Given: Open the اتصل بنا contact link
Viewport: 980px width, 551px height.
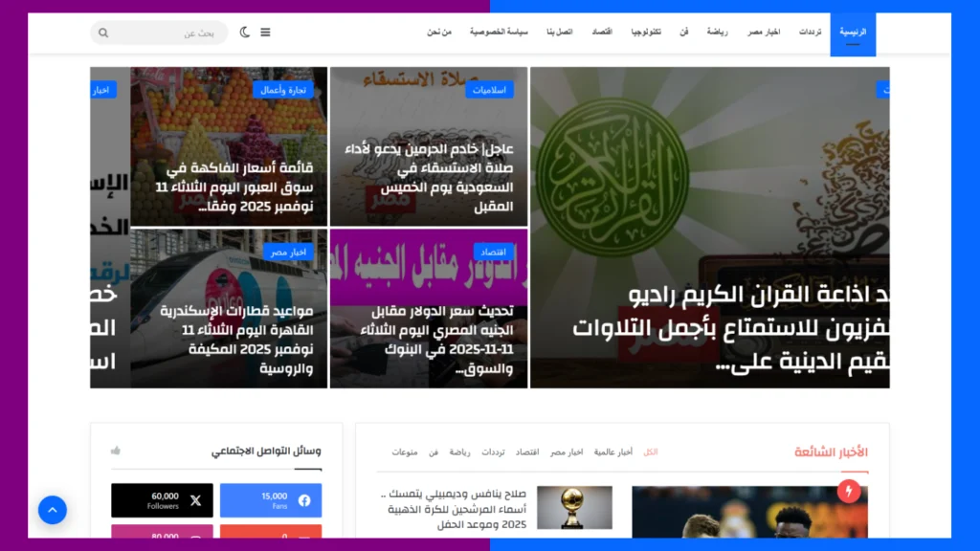Looking at the screenshot, I should [559, 33].
